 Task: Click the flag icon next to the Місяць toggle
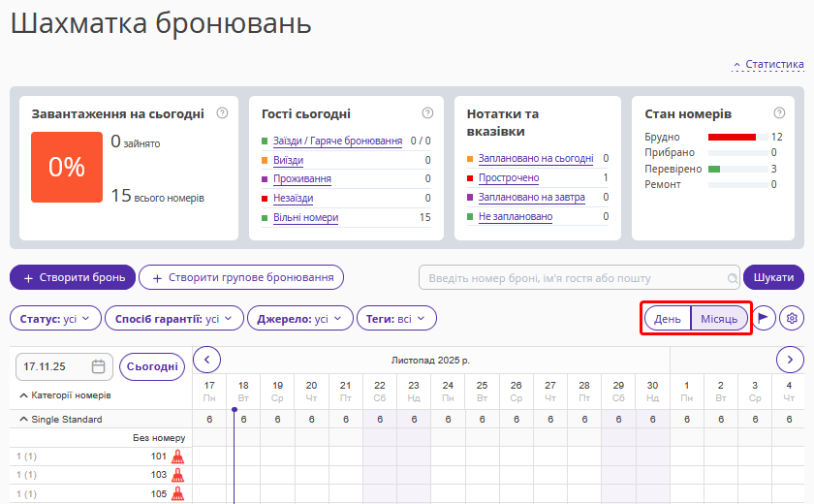point(765,318)
